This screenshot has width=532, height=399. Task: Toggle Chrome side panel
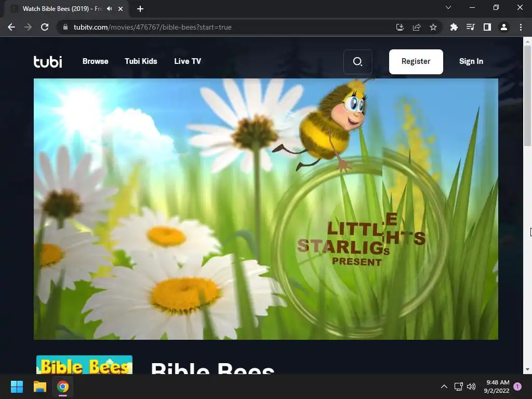click(487, 27)
